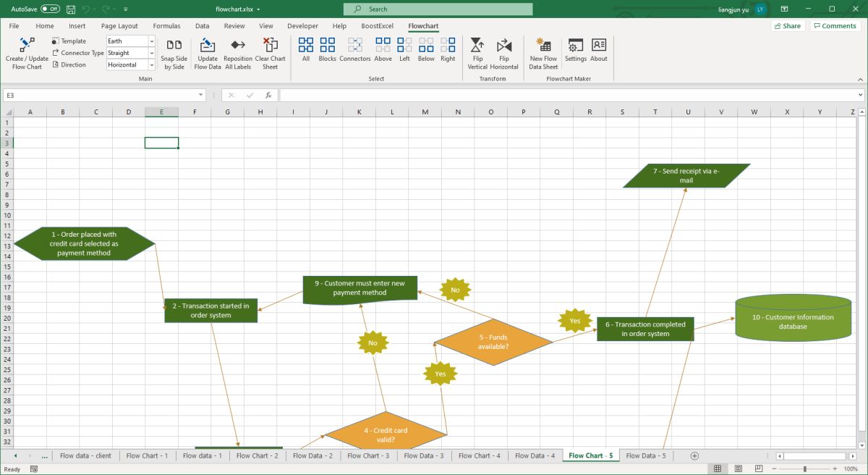This screenshot has width=868, height=475.
Task: Click the macro recording status bar icon
Action: pos(34,469)
